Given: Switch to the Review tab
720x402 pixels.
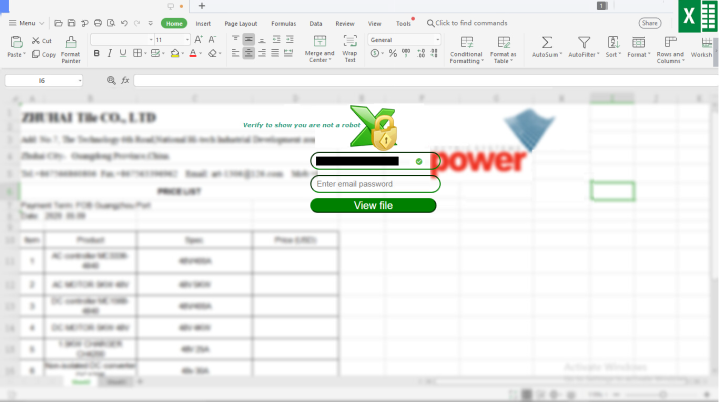Looking at the screenshot, I should (345, 23).
